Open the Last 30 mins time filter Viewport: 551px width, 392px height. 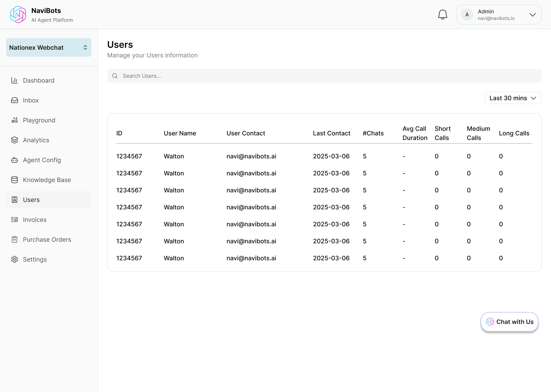[x=513, y=98]
